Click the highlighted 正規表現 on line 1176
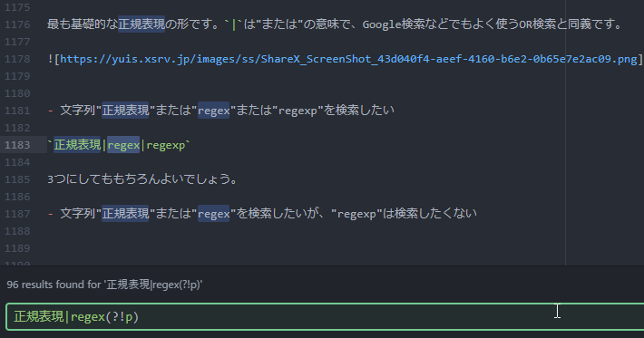 (x=141, y=24)
